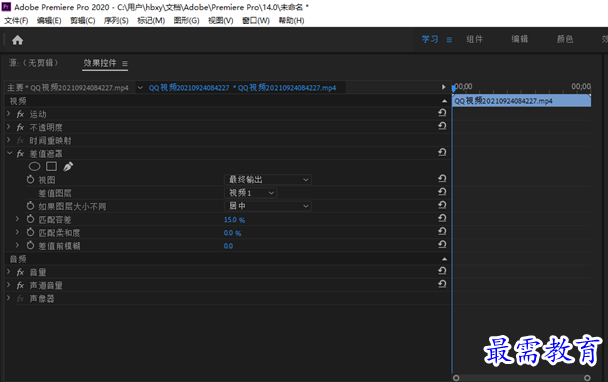Reset the 不透明度 effect

(x=442, y=126)
